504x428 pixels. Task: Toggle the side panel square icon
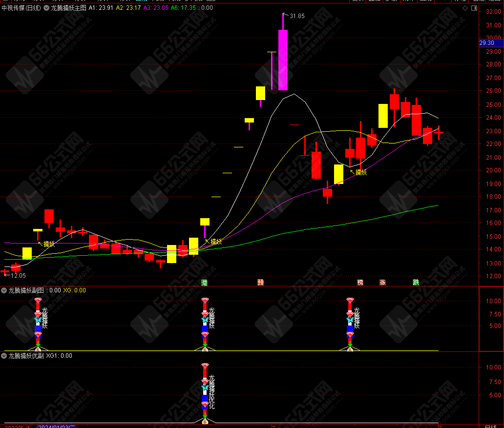pos(474,8)
